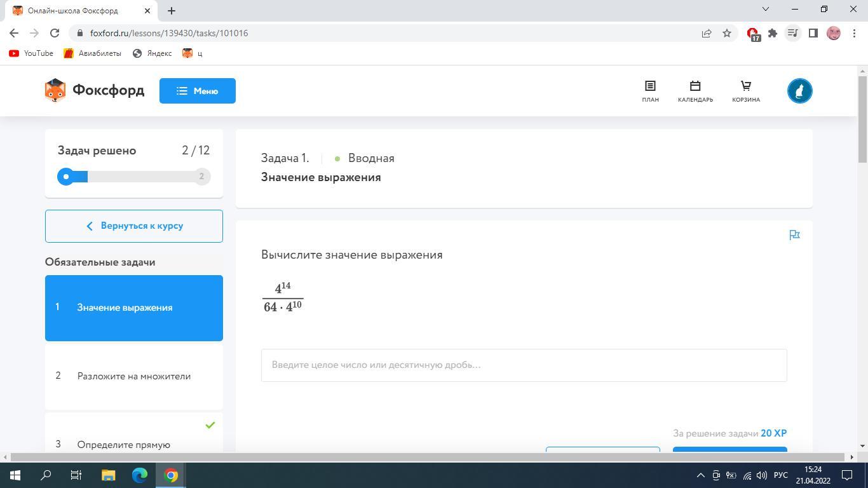Click the Вводная difficulty label

click(371, 158)
